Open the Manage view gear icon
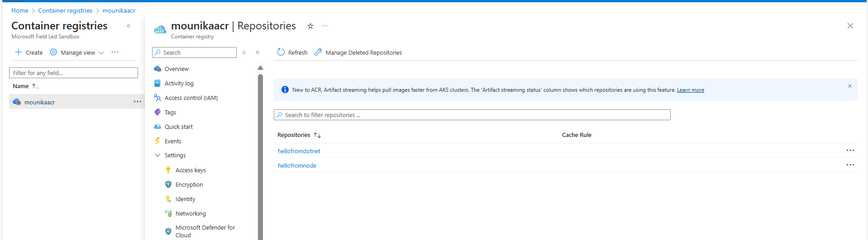Image resolution: width=868 pixels, height=240 pixels. 53,52
